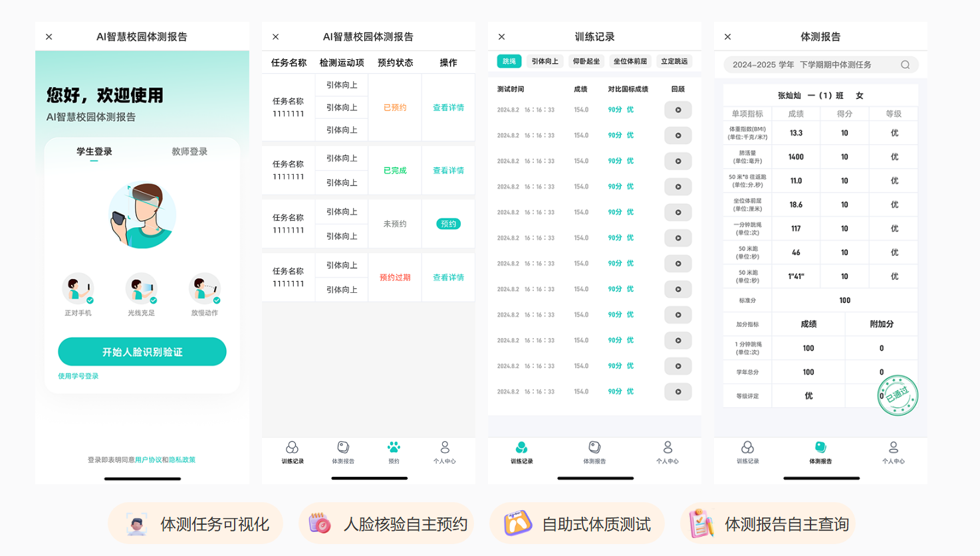Screen dimensions: 980x556
Task: Play back the last training record row
Action: 677,392
